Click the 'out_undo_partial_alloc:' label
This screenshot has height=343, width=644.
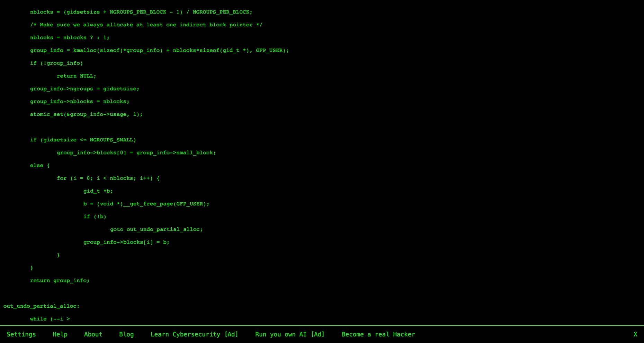point(42,306)
